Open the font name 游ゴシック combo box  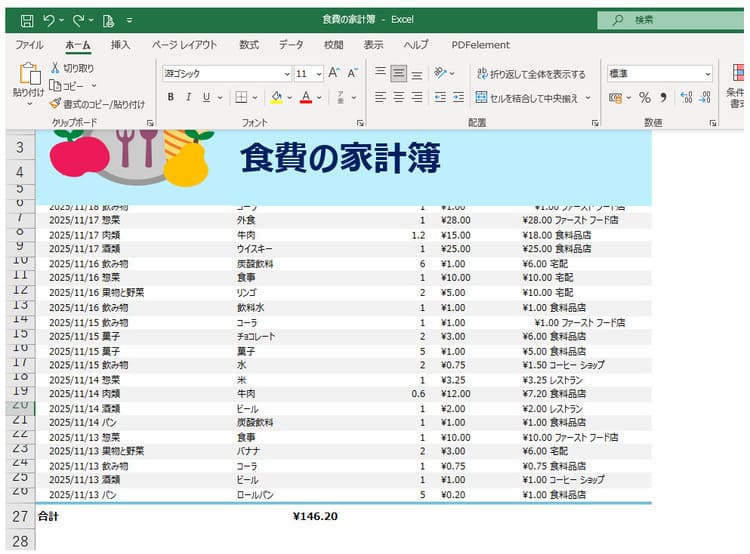[227, 74]
